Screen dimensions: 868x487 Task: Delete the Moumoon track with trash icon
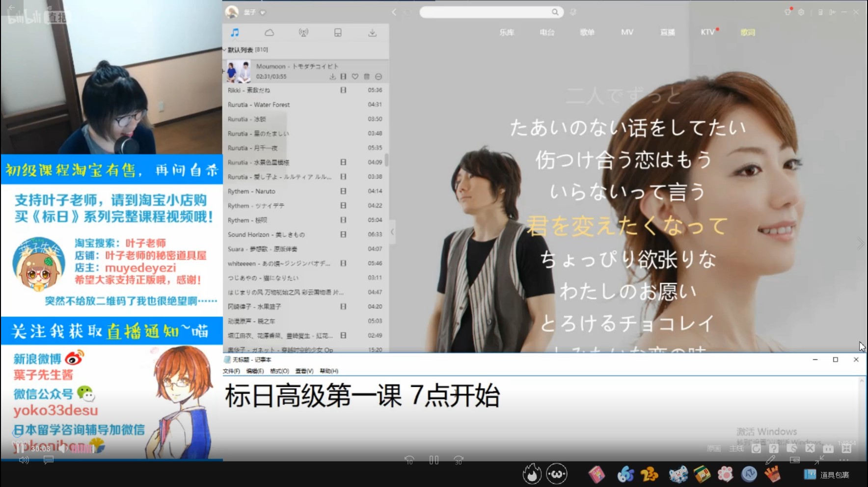pyautogui.click(x=367, y=77)
